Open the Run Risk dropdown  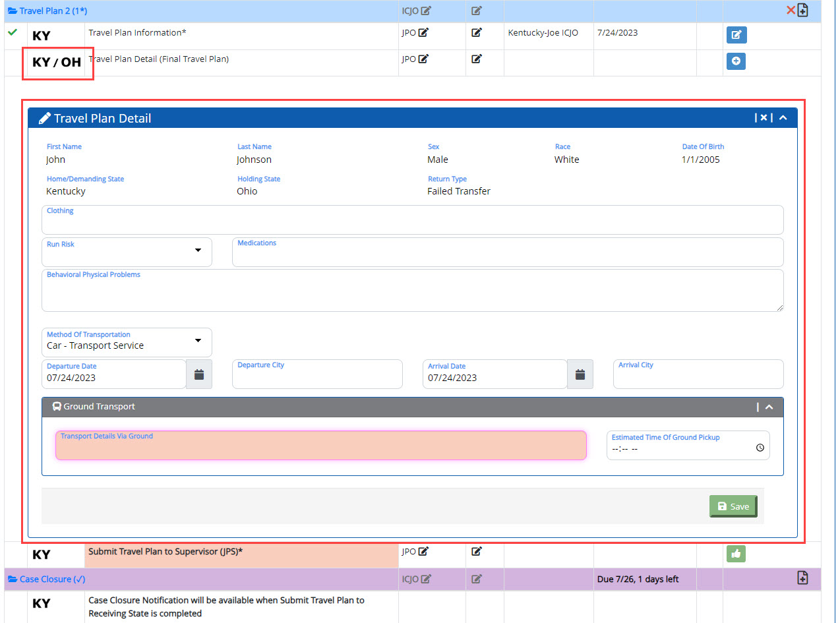127,252
